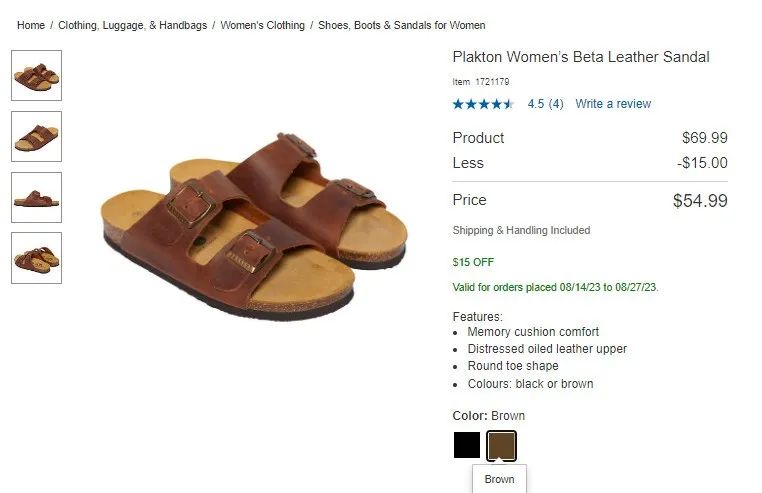The width and height of the screenshot is (762, 493).
Task: Select the fourth thumbnail showing the overturned sandal
Action: pos(36,258)
